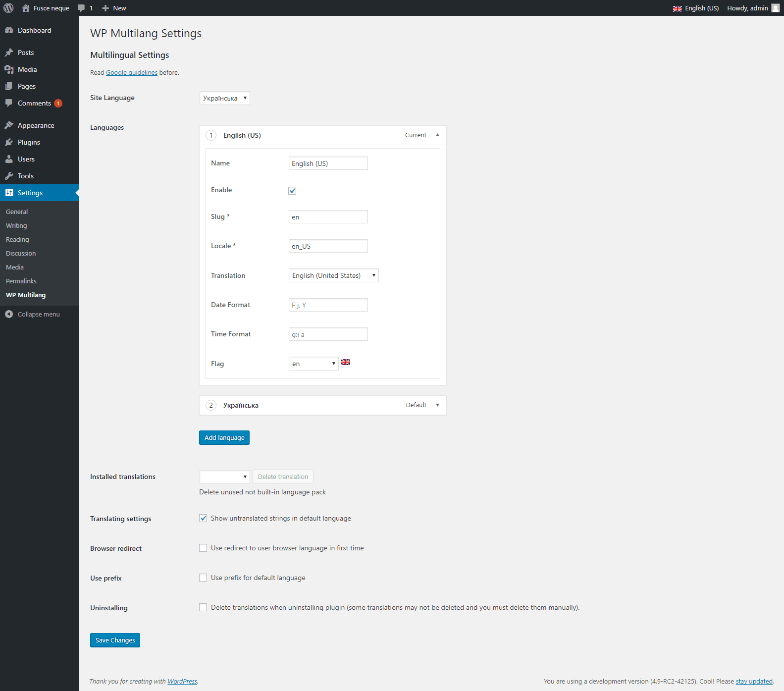Click the comments bubble icon in admin bar
This screenshot has width=784, height=691.
(x=81, y=8)
